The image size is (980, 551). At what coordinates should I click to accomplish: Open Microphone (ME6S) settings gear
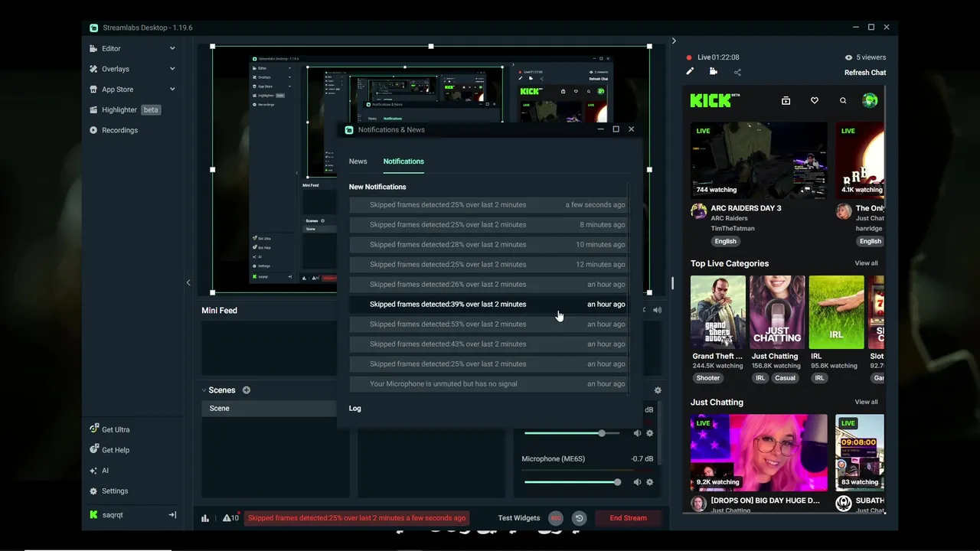click(x=649, y=482)
